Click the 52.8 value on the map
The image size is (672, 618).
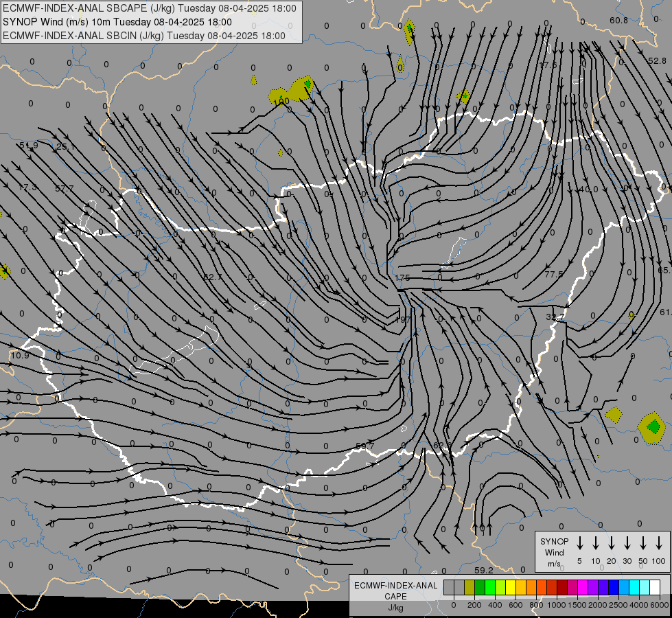657,61
